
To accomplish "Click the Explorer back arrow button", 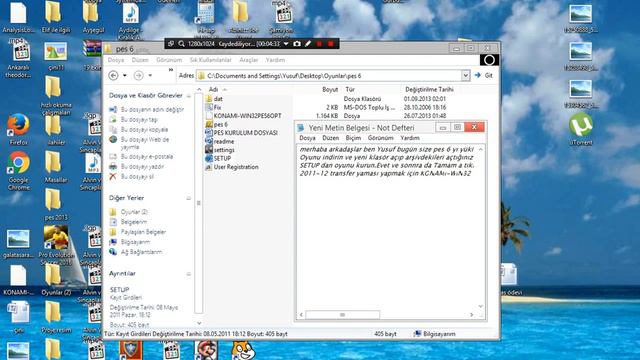I will point(113,76).
